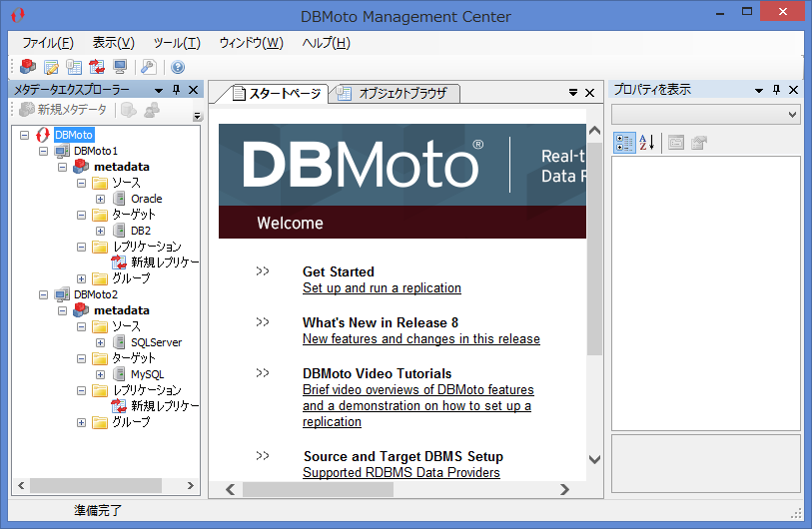Click the toolbar overflow arrow in the metadata explorer
This screenshot has height=529, width=812.
[197, 117]
